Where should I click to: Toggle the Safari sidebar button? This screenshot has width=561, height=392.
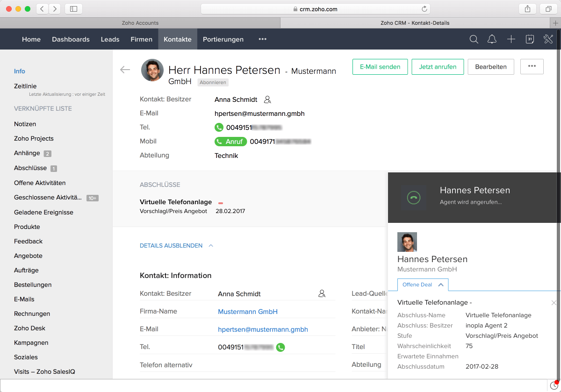[73, 9]
